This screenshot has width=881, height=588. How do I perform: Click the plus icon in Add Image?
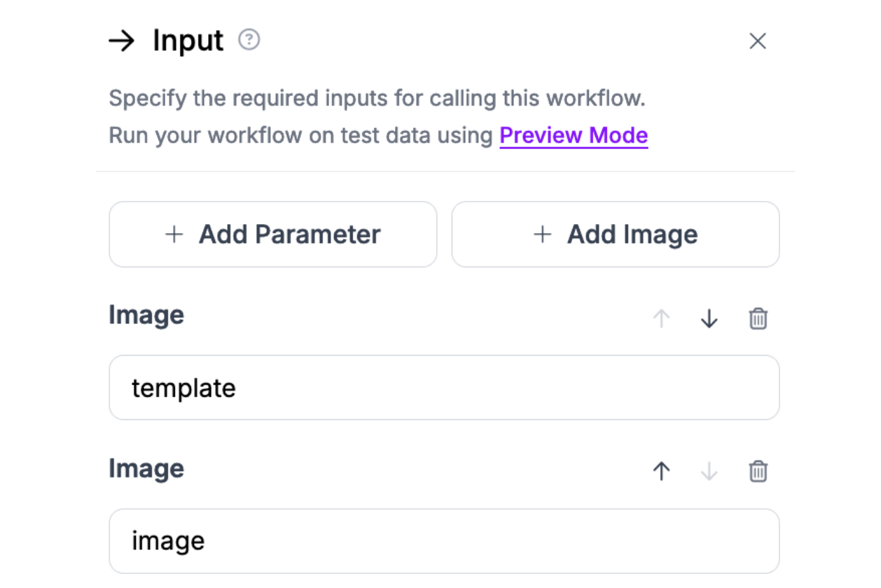click(x=543, y=234)
